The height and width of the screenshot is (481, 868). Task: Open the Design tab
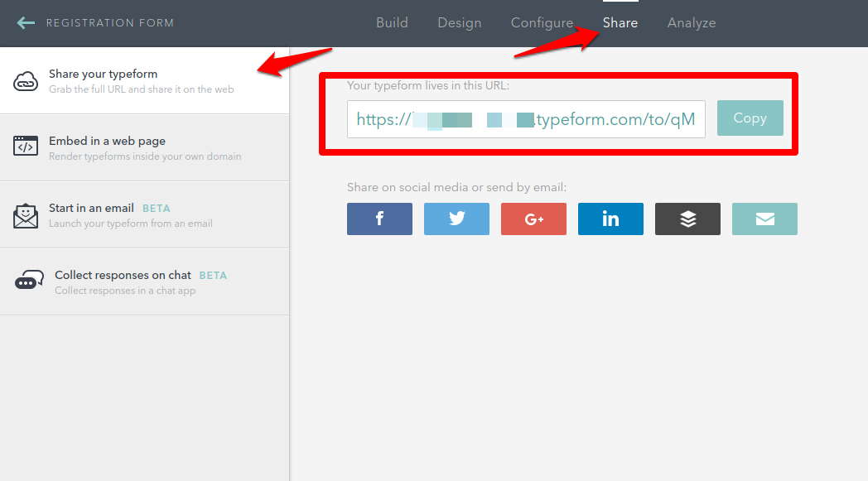460,22
